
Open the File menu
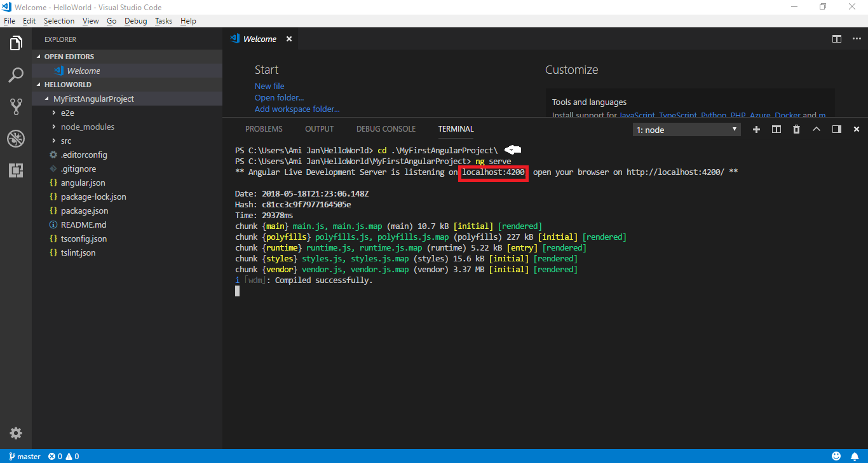click(x=9, y=21)
